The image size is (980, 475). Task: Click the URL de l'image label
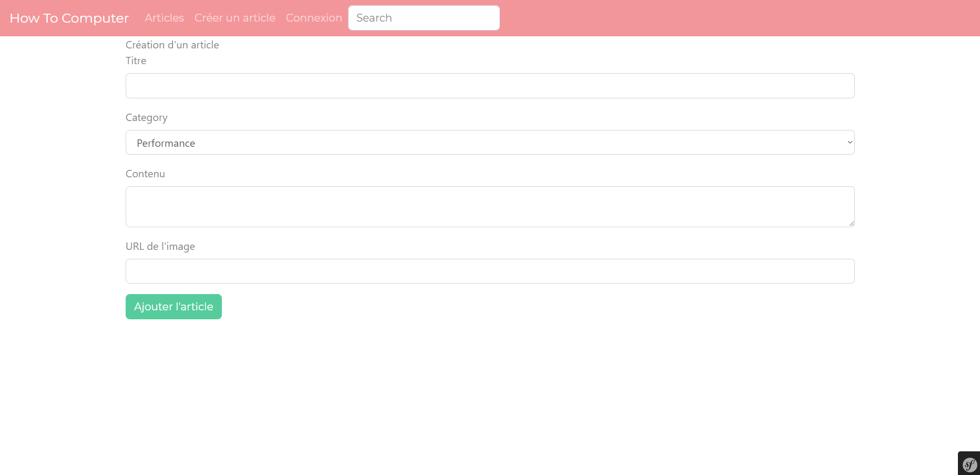pyautogui.click(x=160, y=247)
